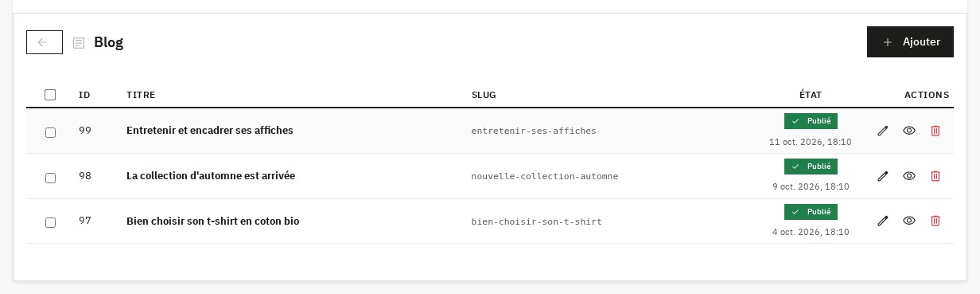
Task: Delete post 99 with the trash icon
Action: click(x=935, y=131)
